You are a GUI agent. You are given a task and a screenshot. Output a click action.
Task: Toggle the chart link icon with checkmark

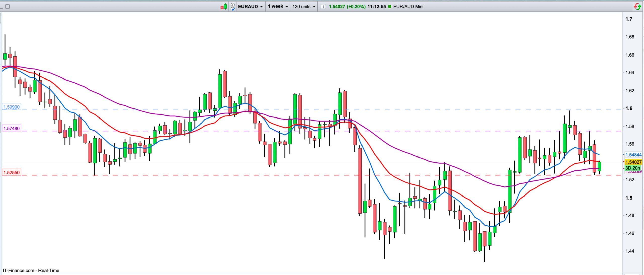(233, 7)
